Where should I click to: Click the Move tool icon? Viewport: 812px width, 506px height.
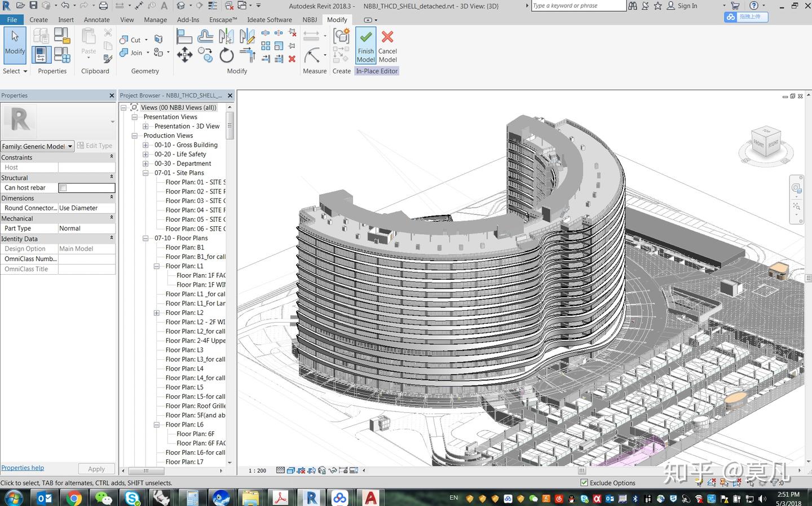click(x=184, y=55)
